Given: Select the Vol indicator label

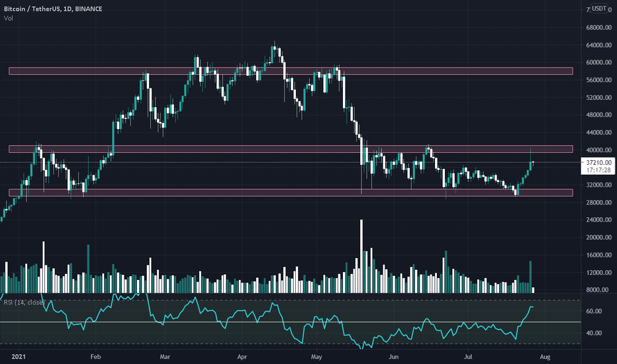Looking at the screenshot, I should pos(8,18).
